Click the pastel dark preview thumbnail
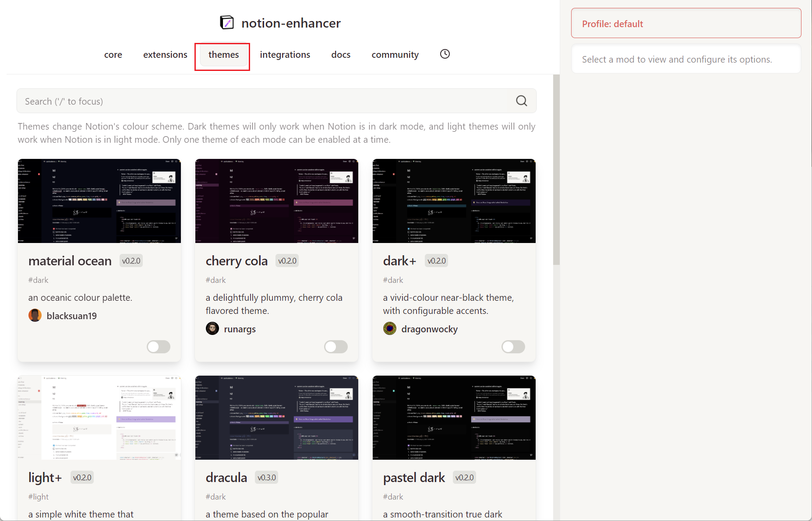Image resolution: width=812 pixels, height=521 pixels. pyautogui.click(x=454, y=418)
